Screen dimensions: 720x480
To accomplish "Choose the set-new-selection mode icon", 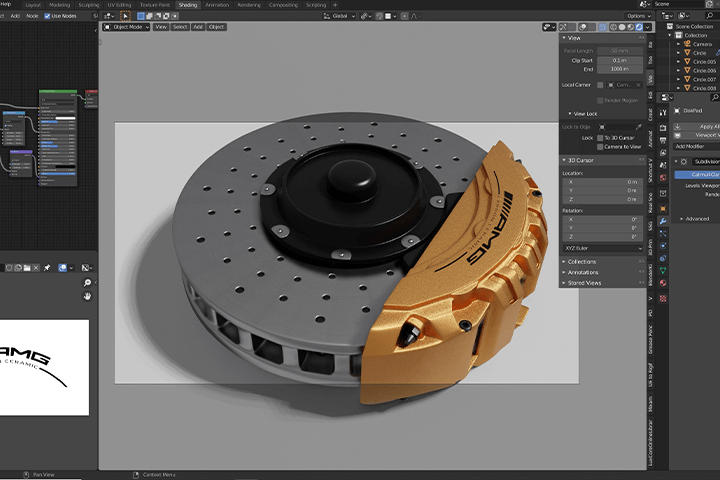I will [x=141, y=16].
